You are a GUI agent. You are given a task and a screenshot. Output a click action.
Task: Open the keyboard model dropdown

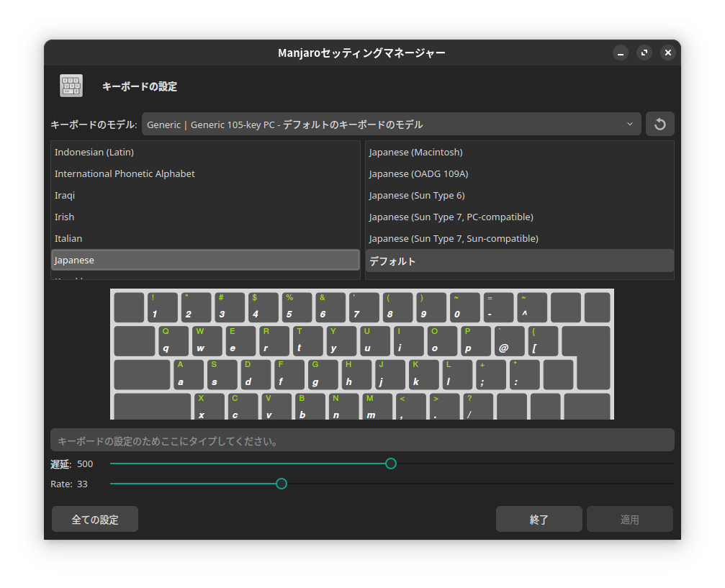click(391, 124)
